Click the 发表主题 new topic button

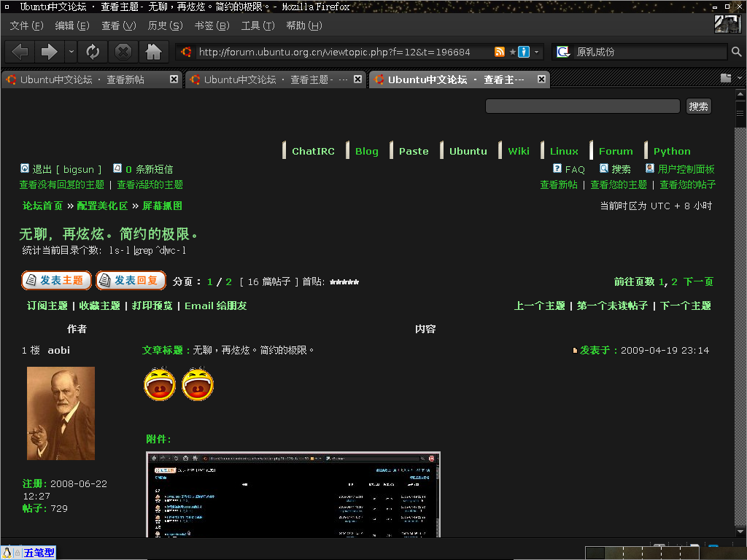pyautogui.click(x=57, y=281)
